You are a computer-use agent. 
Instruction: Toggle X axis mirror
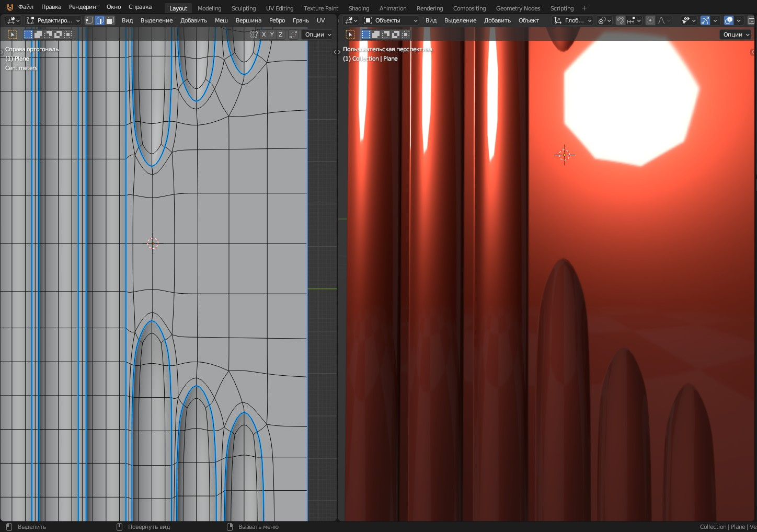click(x=263, y=34)
